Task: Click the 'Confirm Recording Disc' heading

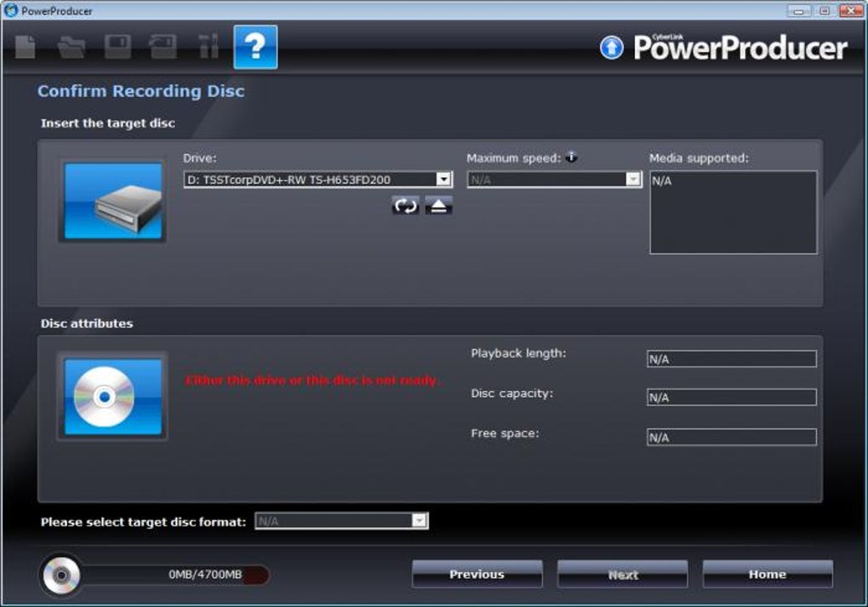Action: pyautogui.click(x=140, y=91)
